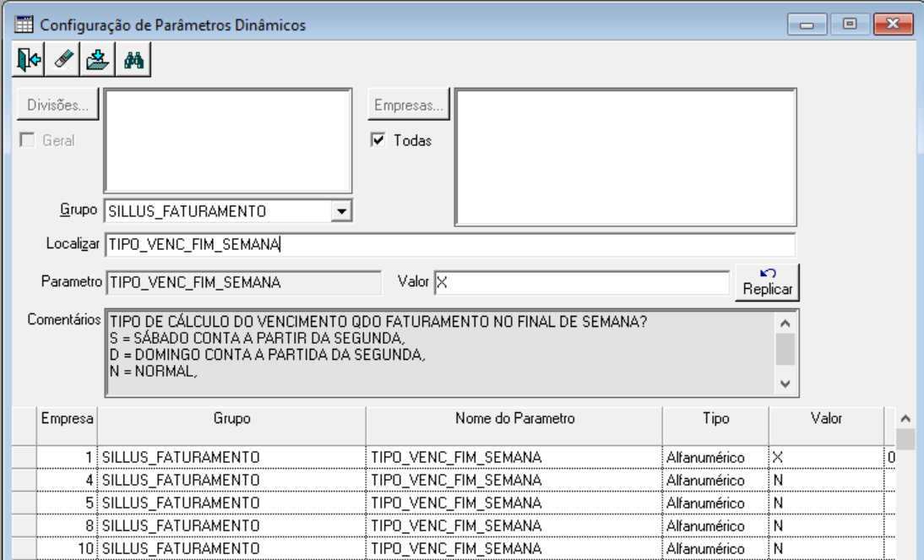Open the Divisões selection button
The image size is (924, 560).
pyautogui.click(x=57, y=105)
